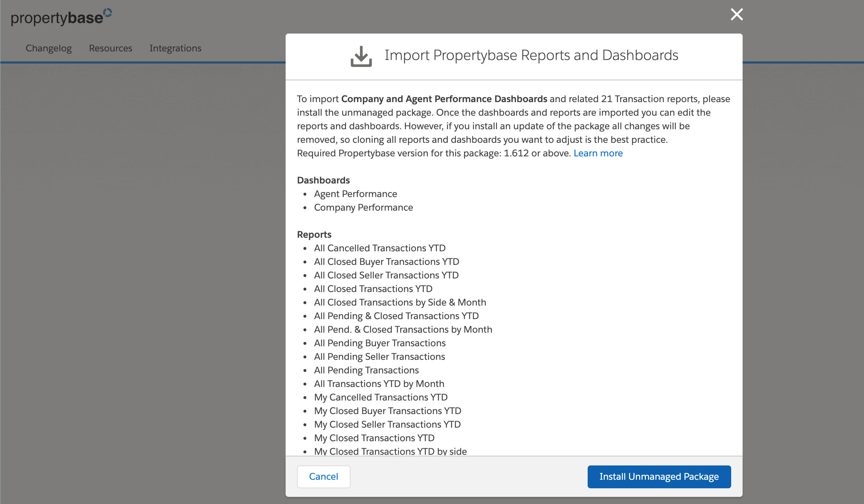
Task: Open the Resources menu item
Action: coord(110,48)
